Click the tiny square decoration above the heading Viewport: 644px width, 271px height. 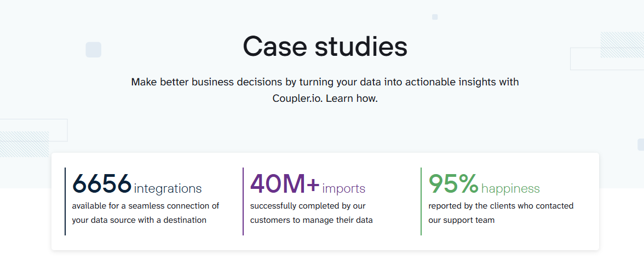[435, 17]
